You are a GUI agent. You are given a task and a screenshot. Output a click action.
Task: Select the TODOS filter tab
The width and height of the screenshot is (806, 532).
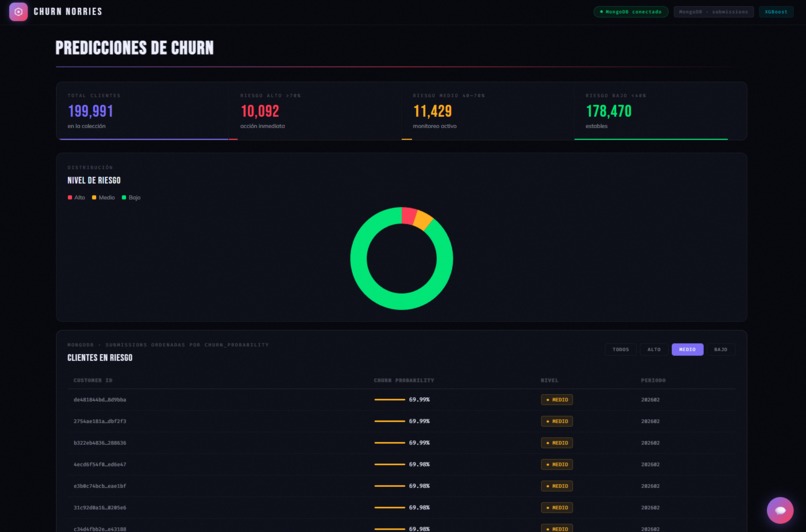pyautogui.click(x=620, y=350)
